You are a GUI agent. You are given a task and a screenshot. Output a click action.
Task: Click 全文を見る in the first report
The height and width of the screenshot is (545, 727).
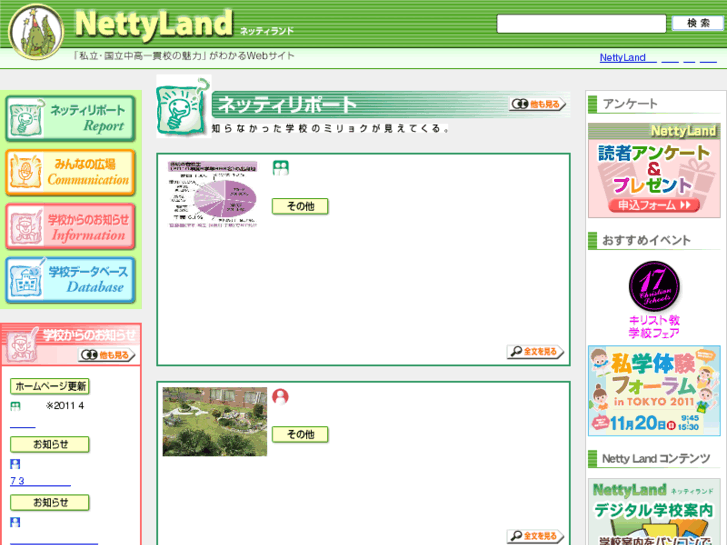(535, 352)
